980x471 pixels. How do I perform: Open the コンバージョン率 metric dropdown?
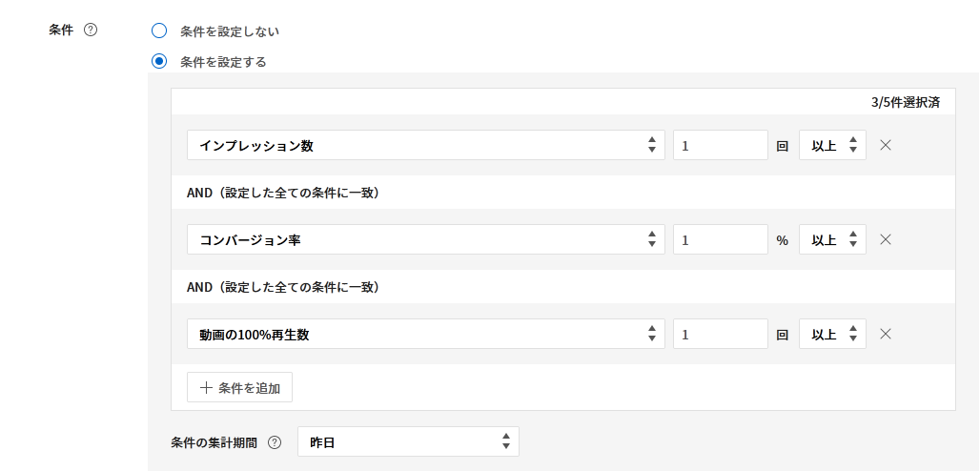click(x=425, y=239)
